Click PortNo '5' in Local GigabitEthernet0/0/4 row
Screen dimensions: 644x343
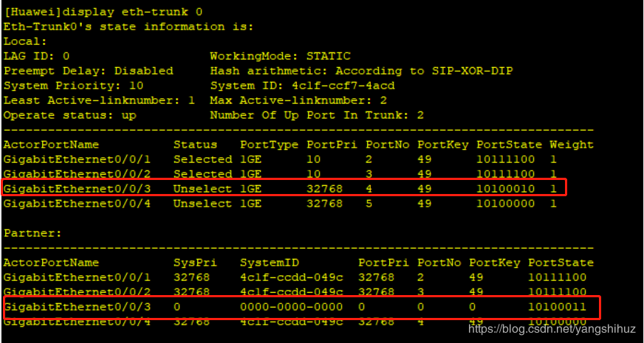click(369, 204)
